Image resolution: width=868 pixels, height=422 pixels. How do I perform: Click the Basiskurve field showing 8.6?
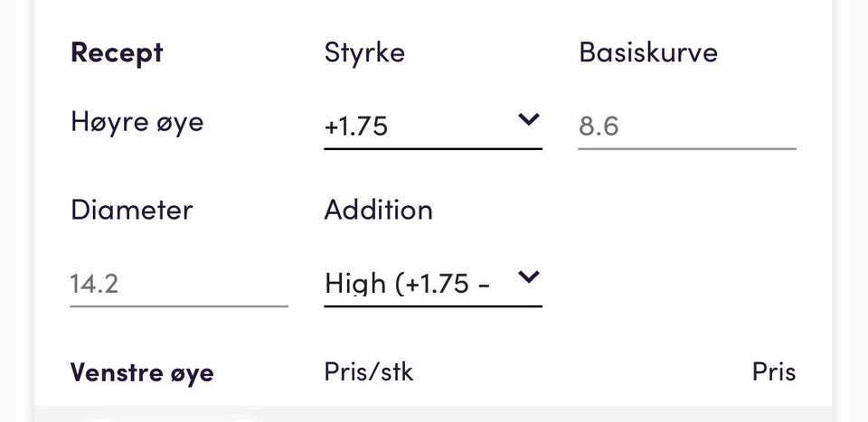point(687,127)
